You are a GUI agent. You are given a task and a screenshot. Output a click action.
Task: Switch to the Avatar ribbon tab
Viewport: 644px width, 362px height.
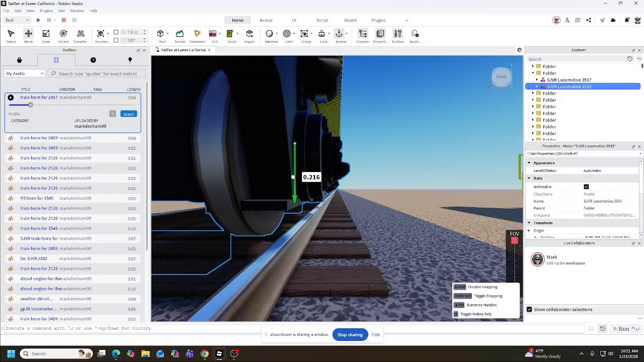(x=266, y=20)
